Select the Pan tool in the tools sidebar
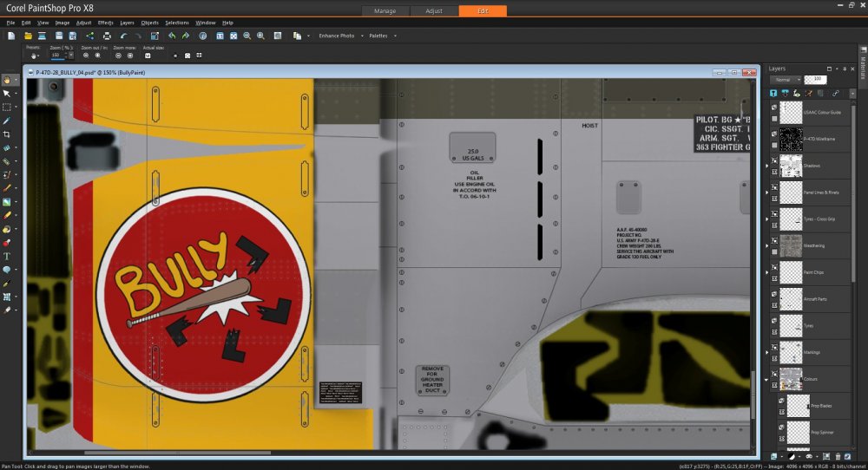Viewport: 868px width, 470px height. pyautogui.click(x=7, y=80)
